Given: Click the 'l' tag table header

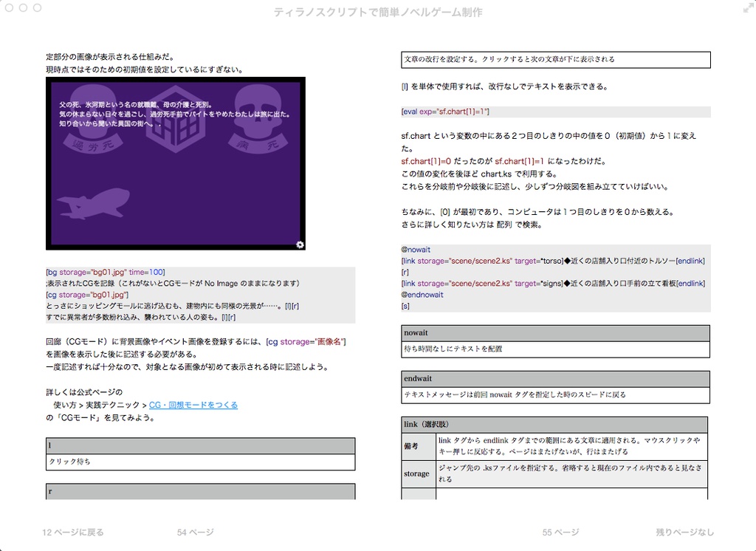Looking at the screenshot, I should click(201, 446).
